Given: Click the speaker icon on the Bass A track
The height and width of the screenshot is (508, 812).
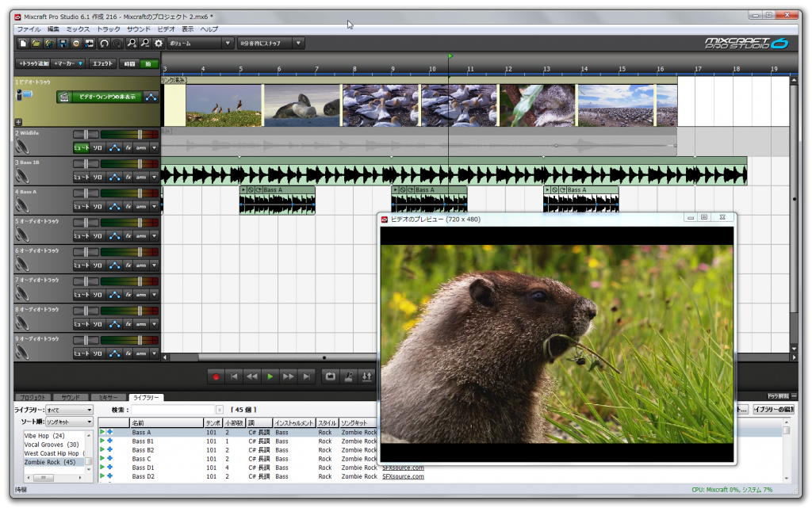Looking at the screenshot, I should 21,205.
